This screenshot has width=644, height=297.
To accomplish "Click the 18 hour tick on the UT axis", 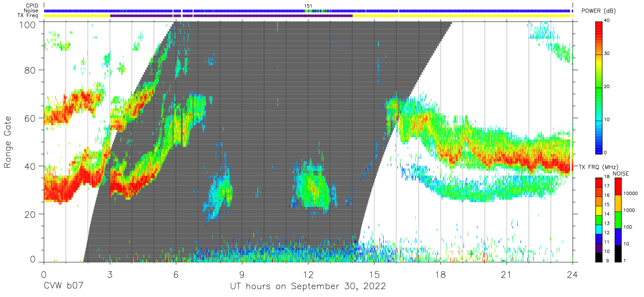I will [440, 274].
